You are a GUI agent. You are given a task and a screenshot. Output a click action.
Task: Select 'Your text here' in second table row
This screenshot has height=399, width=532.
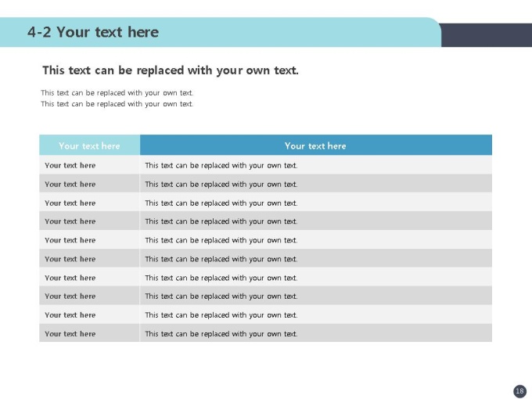tap(70, 184)
